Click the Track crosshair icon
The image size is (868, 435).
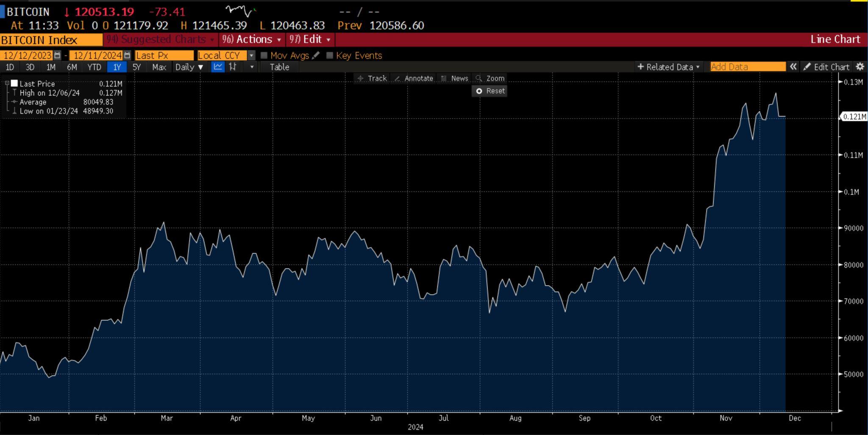click(x=361, y=78)
